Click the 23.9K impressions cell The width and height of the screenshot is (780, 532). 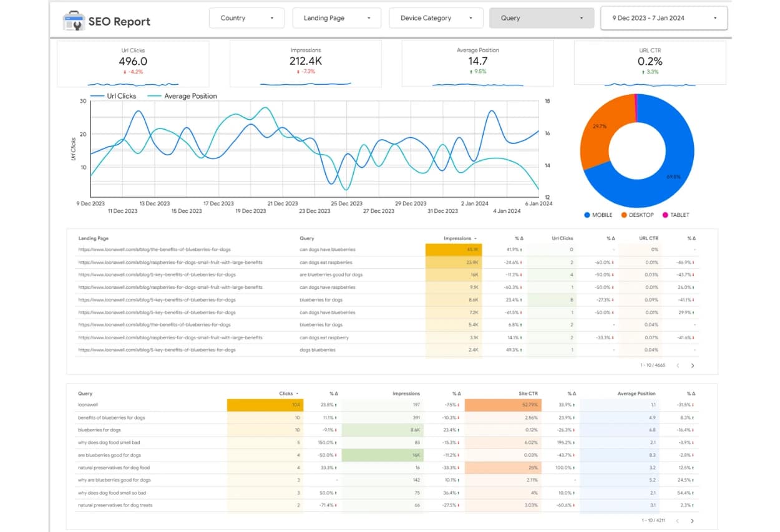454,263
